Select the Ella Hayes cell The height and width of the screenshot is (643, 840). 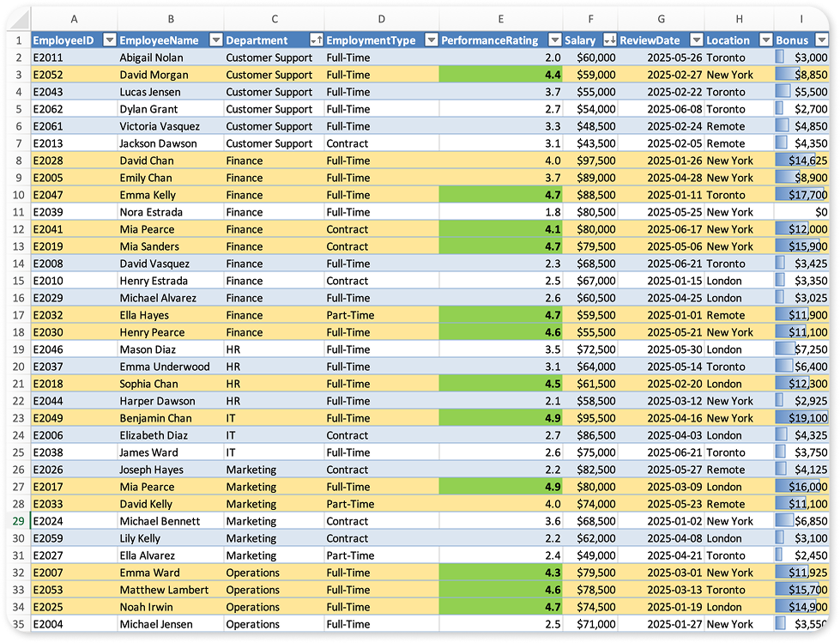coord(171,315)
